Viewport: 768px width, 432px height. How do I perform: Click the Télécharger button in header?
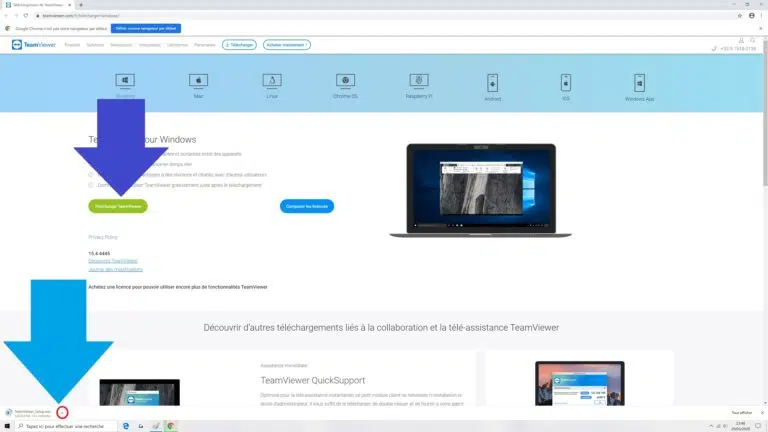(x=240, y=45)
